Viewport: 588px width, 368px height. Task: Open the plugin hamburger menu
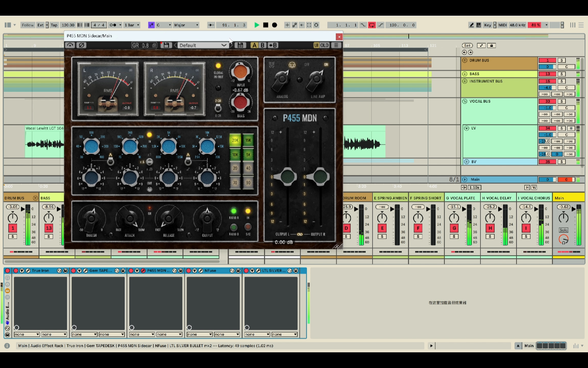336,45
